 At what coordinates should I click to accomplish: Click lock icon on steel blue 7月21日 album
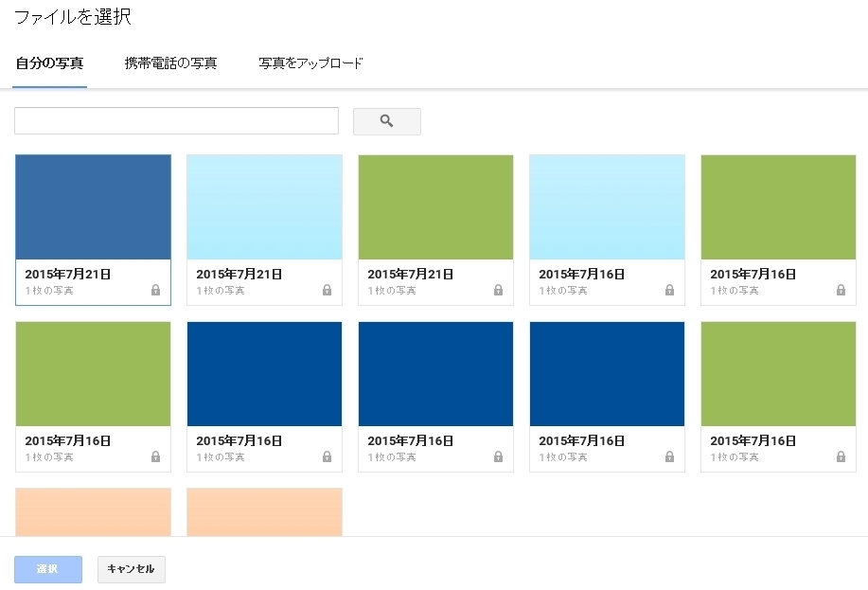coord(155,290)
